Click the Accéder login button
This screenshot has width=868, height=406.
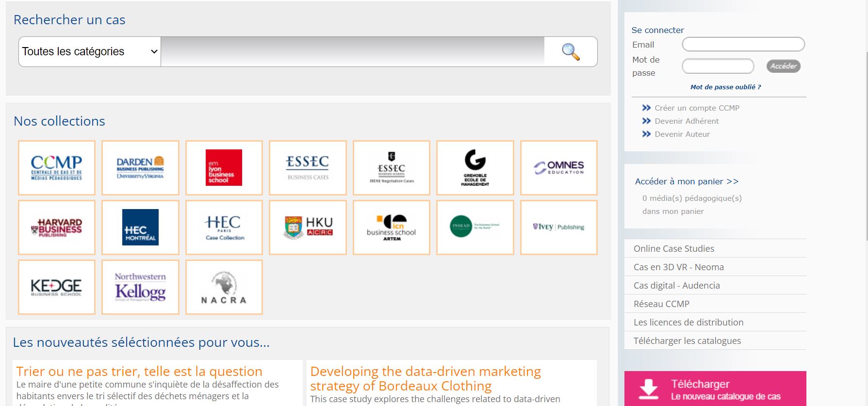point(784,66)
